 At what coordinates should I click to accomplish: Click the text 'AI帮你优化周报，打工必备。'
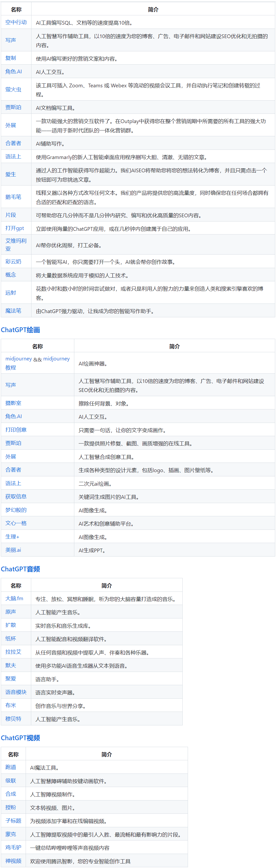point(69,245)
